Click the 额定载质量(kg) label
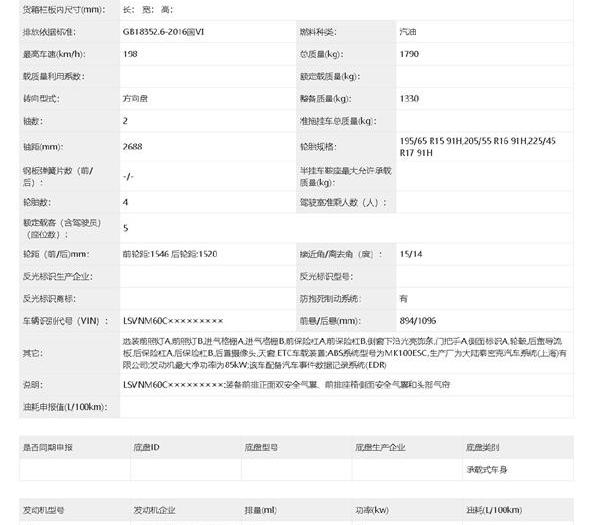600x525 pixels. click(329, 77)
